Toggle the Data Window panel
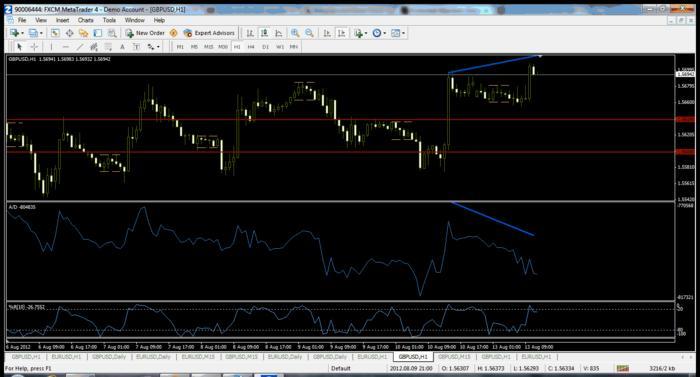This screenshot has height=377, width=700. tap(70, 33)
